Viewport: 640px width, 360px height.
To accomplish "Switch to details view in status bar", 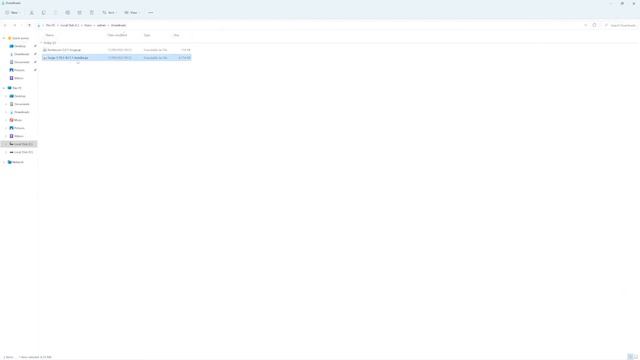I will pos(630,357).
